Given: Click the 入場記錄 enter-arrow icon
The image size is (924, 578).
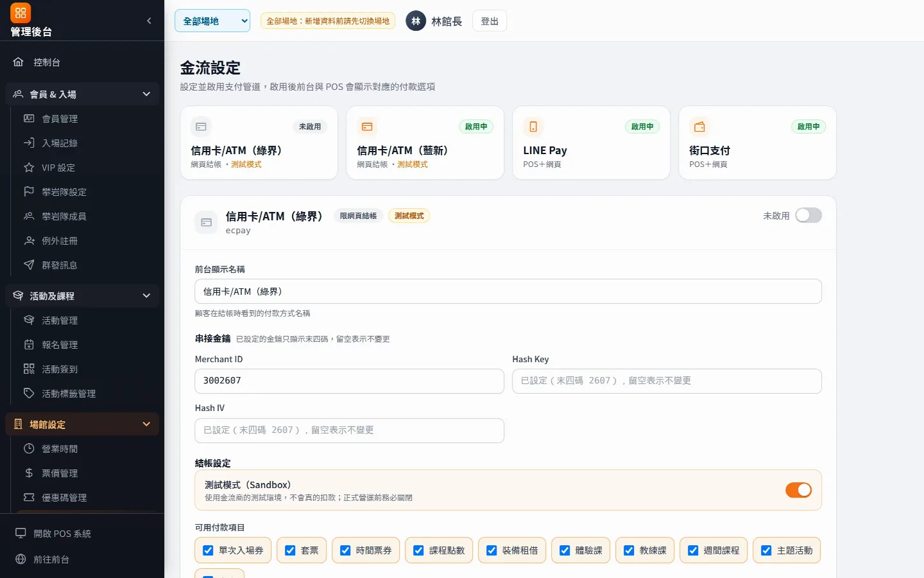Looking at the screenshot, I should tap(29, 143).
